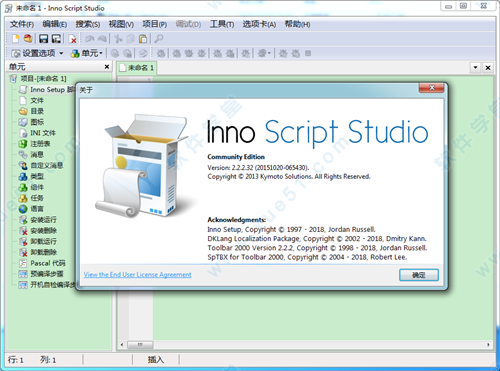Click the close file icon with red X
The image size is (500, 371).
point(72,39)
